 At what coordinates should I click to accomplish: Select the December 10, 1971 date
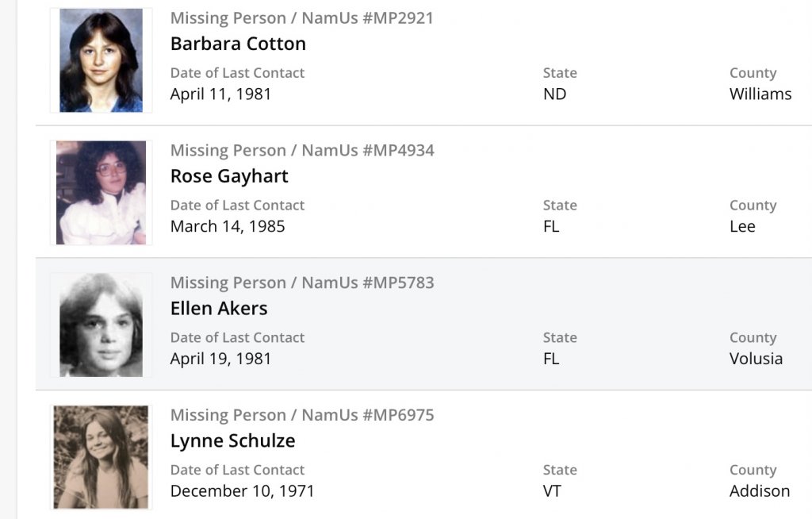242,491
